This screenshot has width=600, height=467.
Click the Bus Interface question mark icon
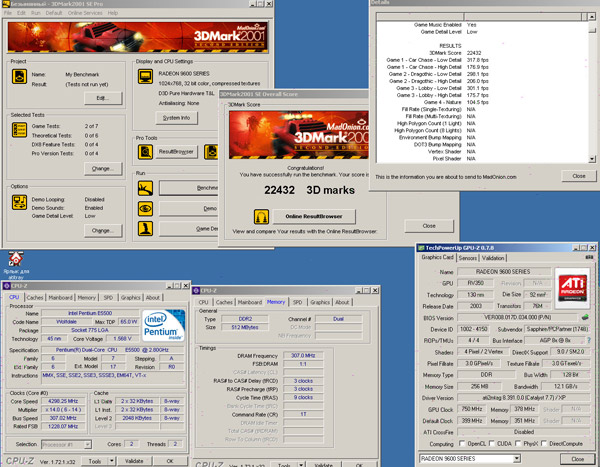[x=589, y=340]
